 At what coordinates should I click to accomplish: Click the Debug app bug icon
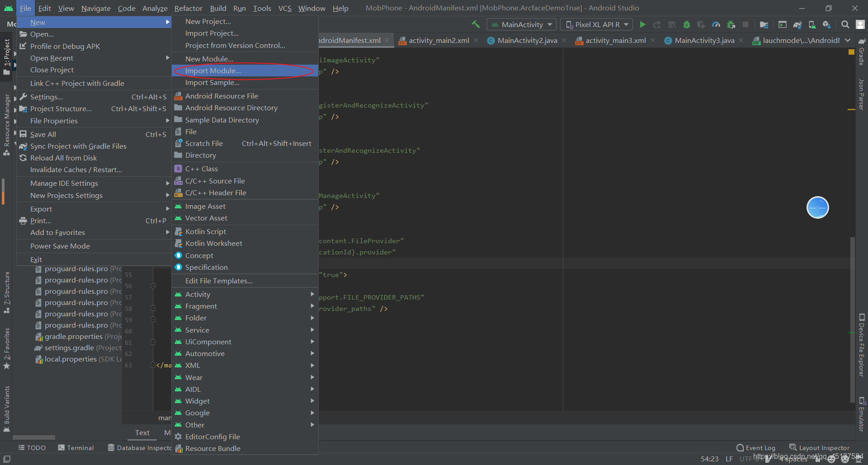[687, 24]
